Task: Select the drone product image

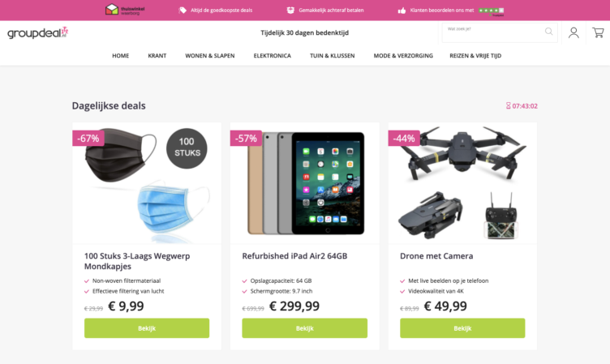Action: 462,183
